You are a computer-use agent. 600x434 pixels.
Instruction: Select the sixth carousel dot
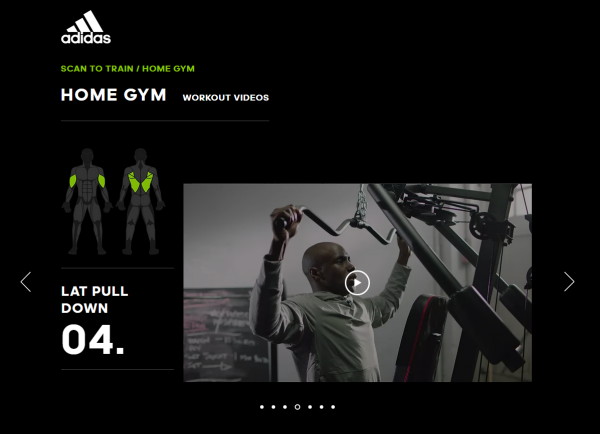click(321, 407)
